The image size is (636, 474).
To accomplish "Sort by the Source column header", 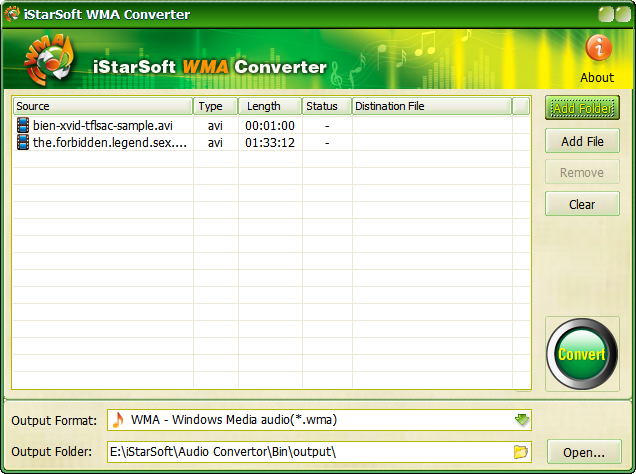I will (102, 106).
